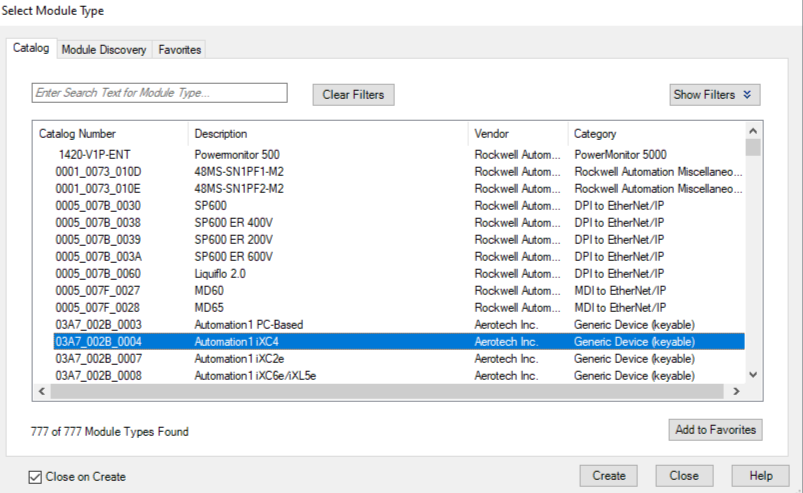Open the Favorites tab
Image resolution: width=803 pixels, height=493 pixels.
point(179,50)
